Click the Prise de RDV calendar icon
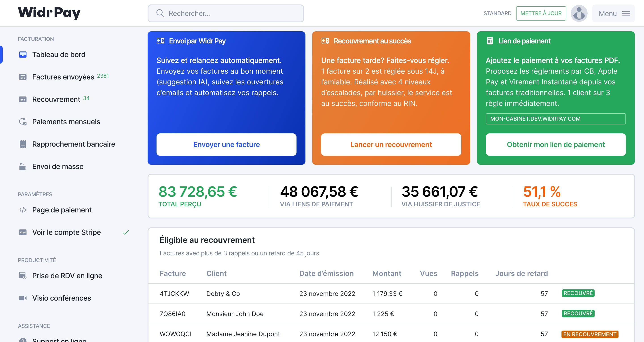644x342 pixels. (23, 276)
